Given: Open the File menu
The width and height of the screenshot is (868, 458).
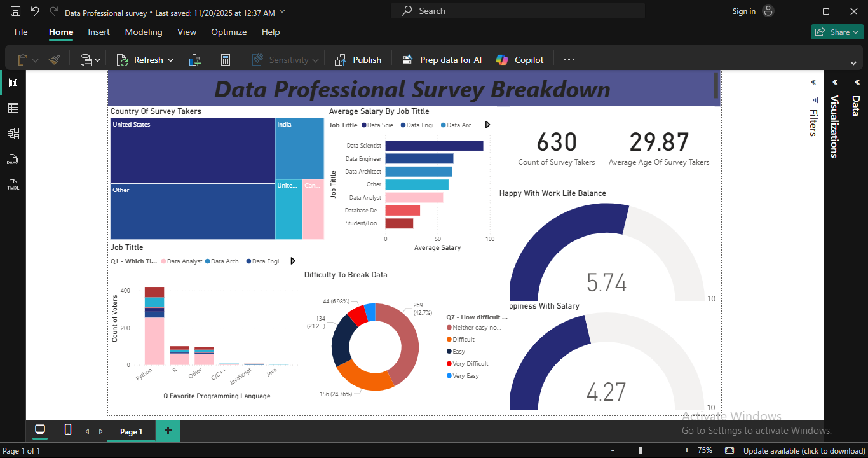Looking at the screenshot, I should (21, 32).
